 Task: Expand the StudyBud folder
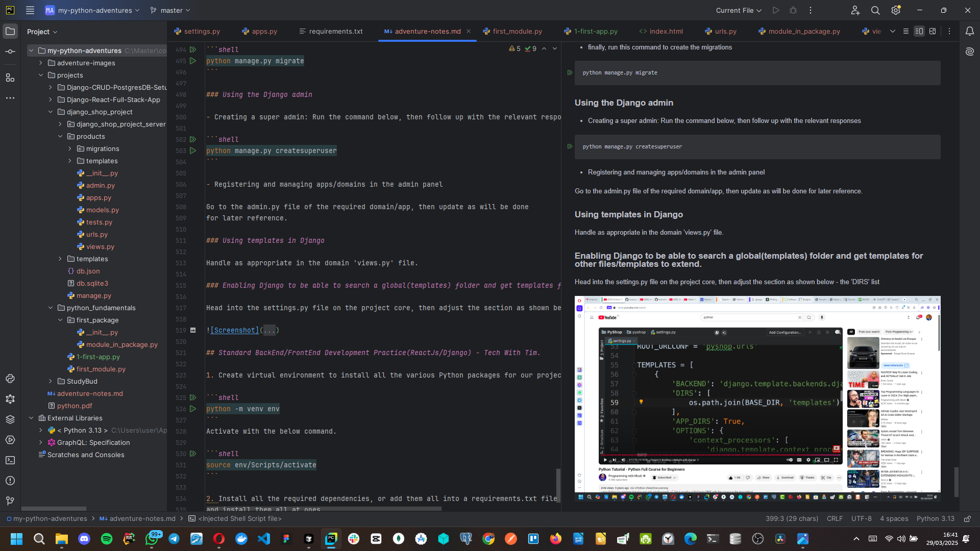tap(50, 381)
